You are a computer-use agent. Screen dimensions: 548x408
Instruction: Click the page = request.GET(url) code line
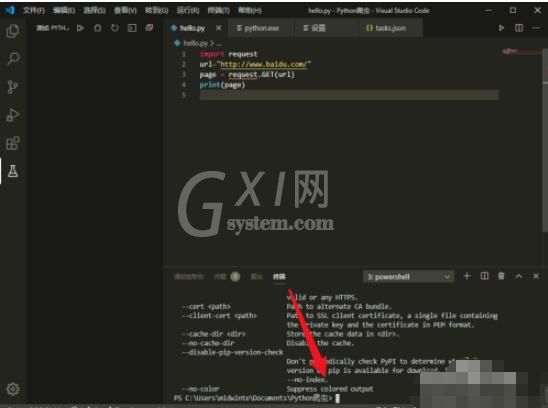pos(247,74)
